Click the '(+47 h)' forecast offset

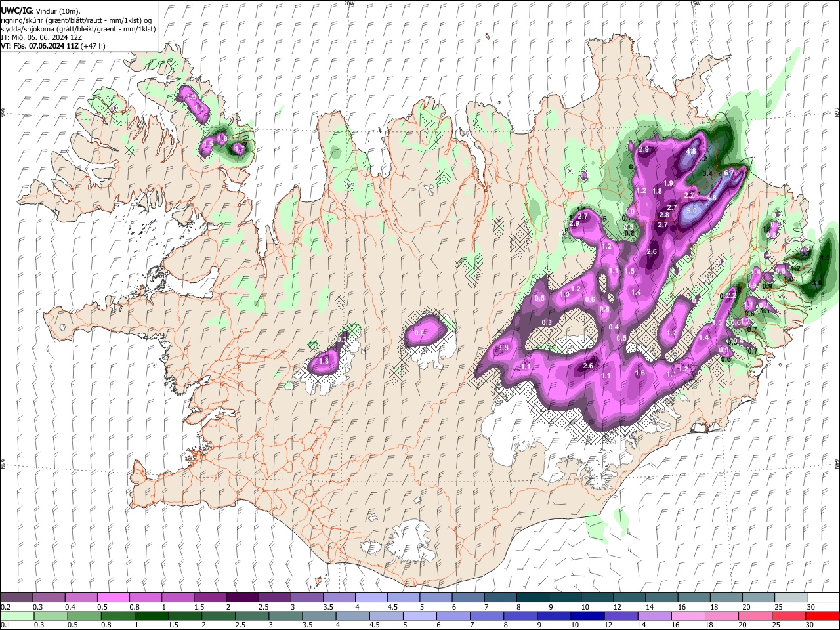click(92, 46)
